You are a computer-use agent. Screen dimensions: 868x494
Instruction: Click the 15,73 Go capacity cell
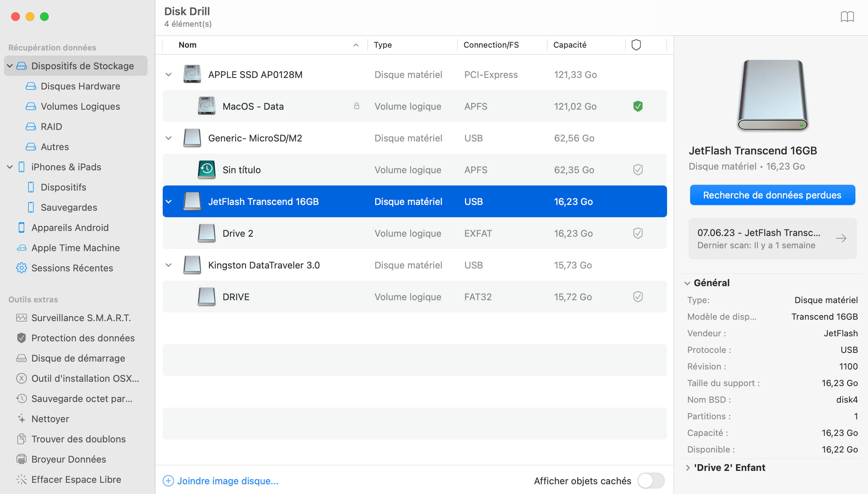point(573,265)
